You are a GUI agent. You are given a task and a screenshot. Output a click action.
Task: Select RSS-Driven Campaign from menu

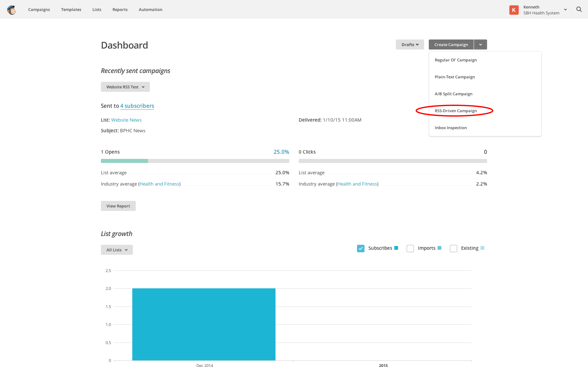tap(455, 111)
